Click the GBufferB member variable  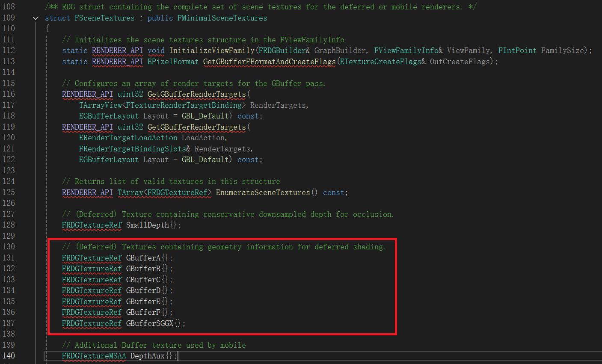tap(143, 269)
